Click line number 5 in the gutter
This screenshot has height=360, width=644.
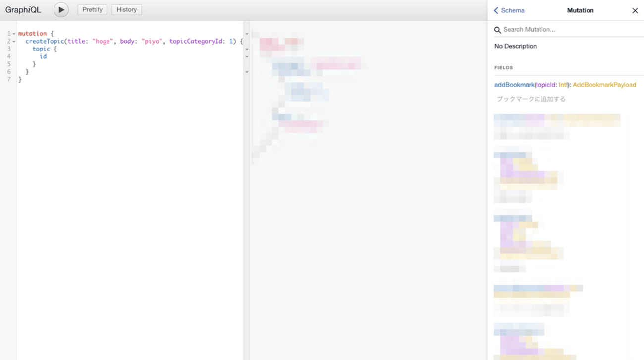(x=9, y=64)
